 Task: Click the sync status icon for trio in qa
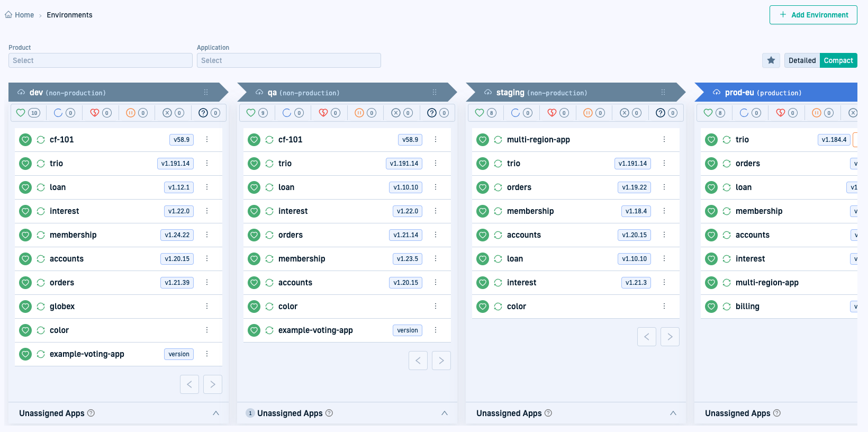pos(269,164)
